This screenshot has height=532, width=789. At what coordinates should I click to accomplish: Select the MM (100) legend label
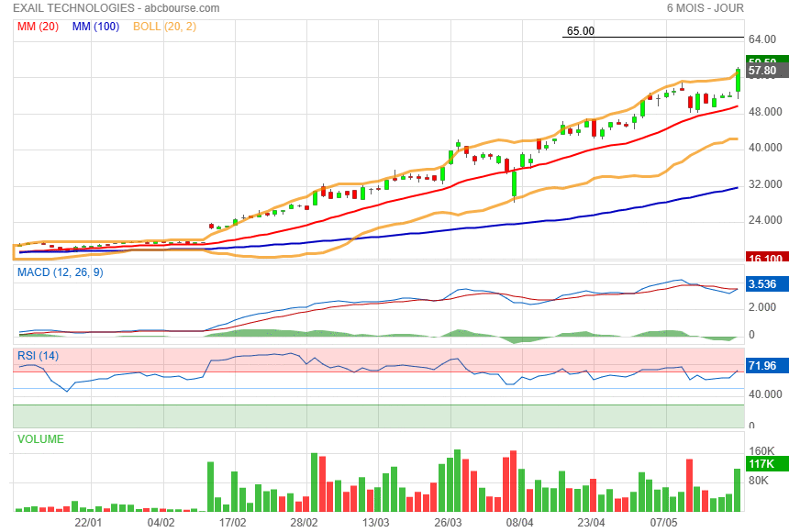click(95, 27)
